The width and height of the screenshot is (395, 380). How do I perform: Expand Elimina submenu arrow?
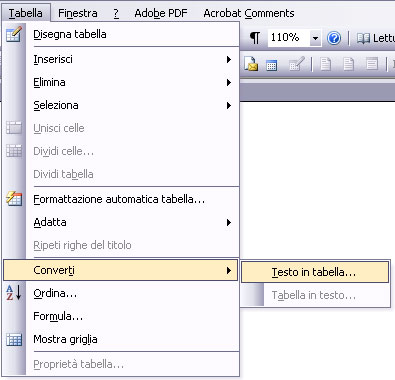[229, 82]
